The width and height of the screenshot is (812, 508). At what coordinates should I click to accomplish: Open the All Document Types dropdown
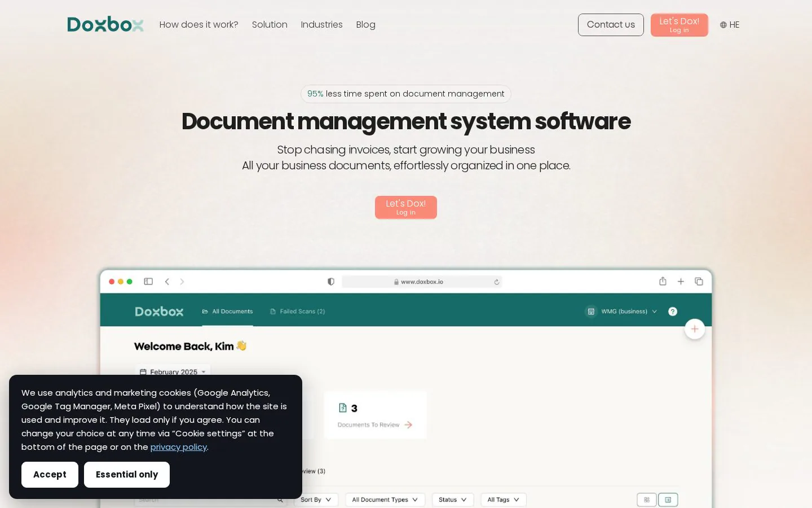tap(385, 500)
